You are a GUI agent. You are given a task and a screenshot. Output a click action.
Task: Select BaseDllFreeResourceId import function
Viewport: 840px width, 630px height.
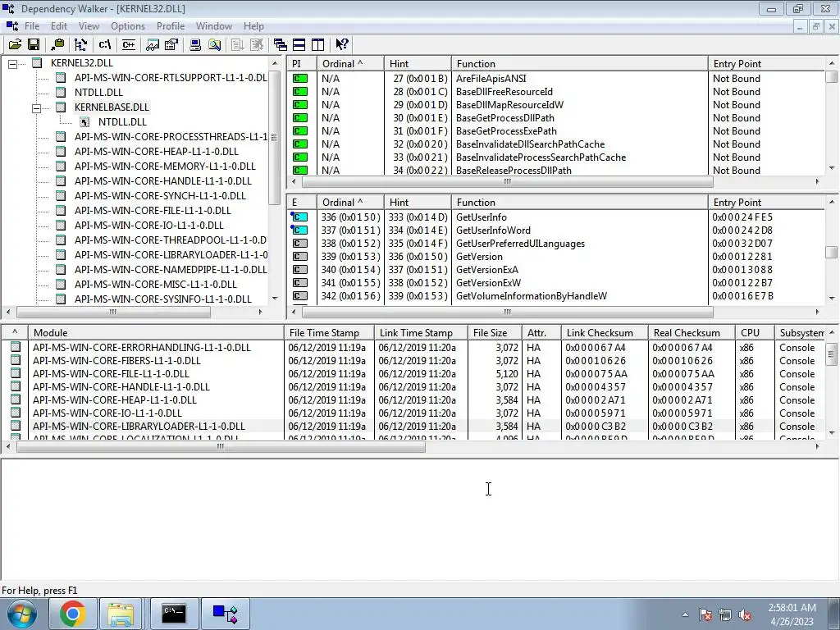504,92
